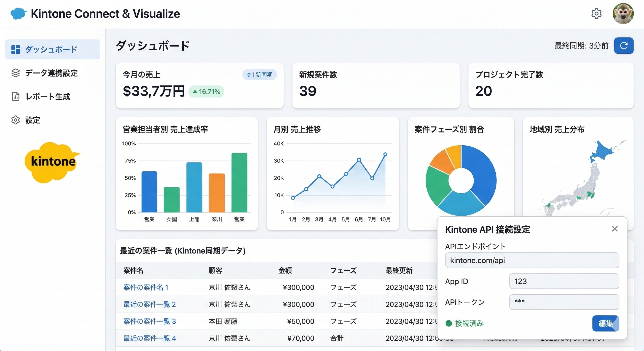Click the $33,7万円 sales figure
This screenshot has width=644, height=351.
click(x=153, y=91)
